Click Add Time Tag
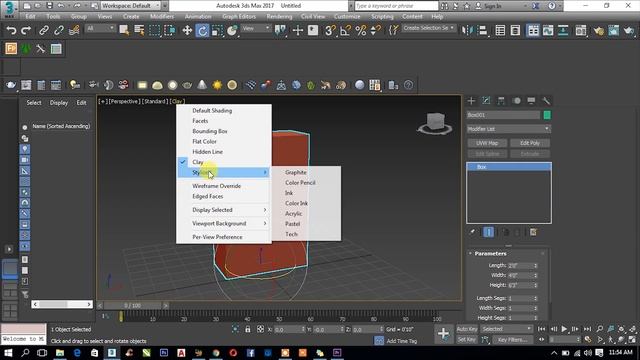 [x=402, y=341]
